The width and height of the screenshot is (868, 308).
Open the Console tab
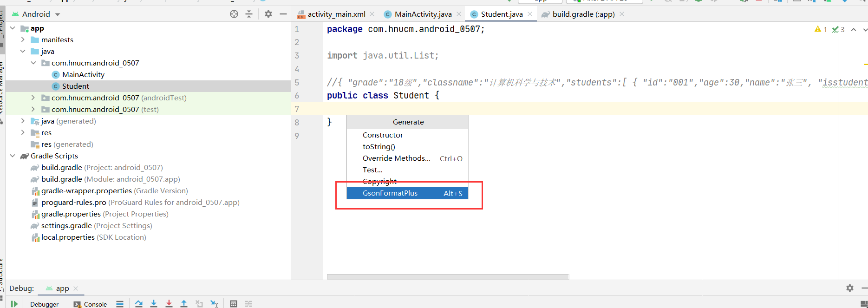pos(90,304)
